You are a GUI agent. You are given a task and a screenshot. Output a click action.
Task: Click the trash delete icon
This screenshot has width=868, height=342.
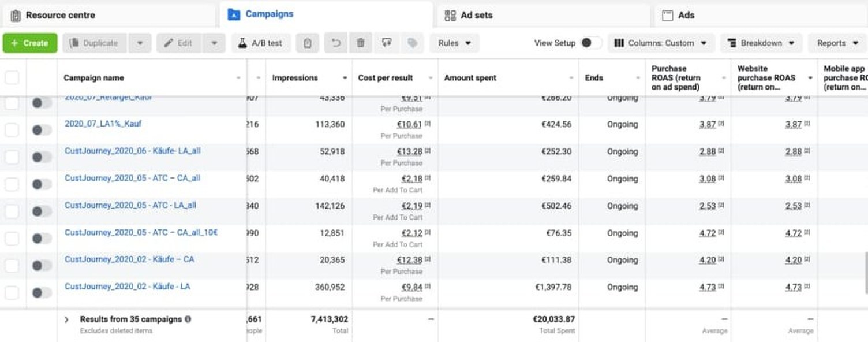361,43
